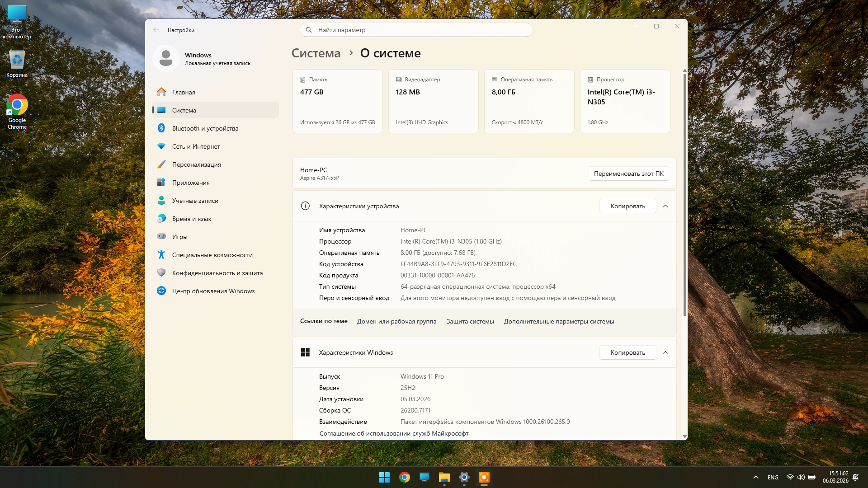The width and height of the screenshot is (868, 488).
Task: Open Сеть и Интернет settings
Action: click(196, 146)
